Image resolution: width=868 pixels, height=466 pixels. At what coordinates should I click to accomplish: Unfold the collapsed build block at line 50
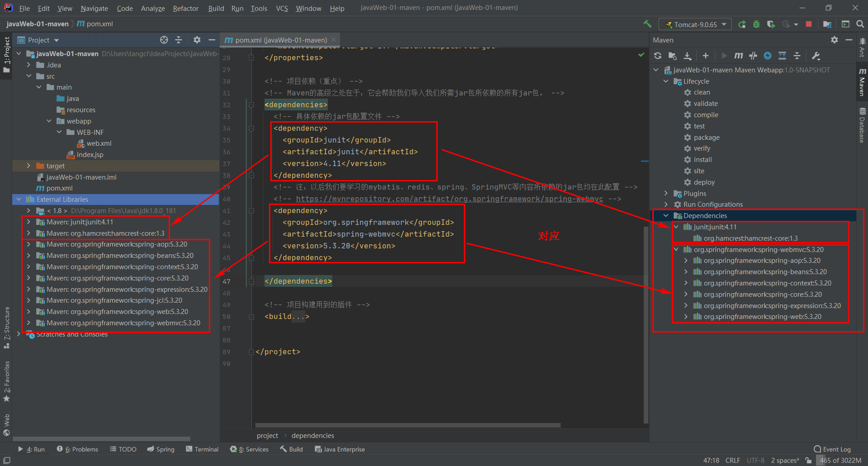point(251,317)
